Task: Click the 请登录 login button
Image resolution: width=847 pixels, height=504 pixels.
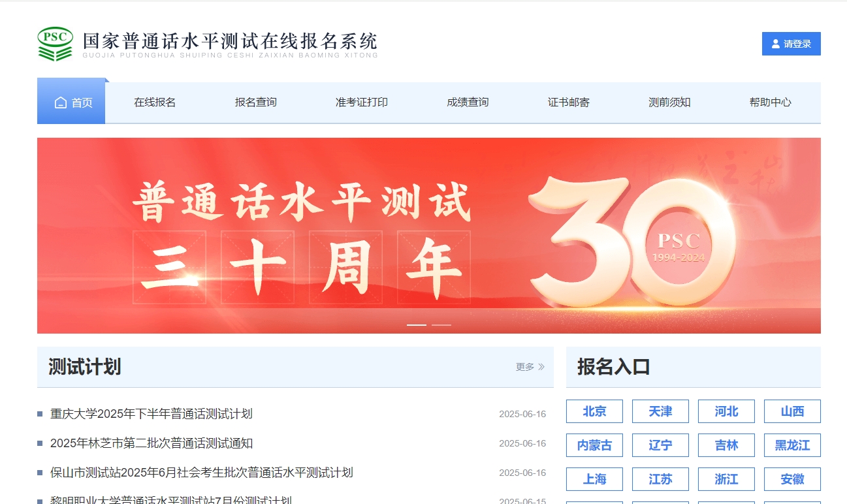Action: click(x=791, y=44)
